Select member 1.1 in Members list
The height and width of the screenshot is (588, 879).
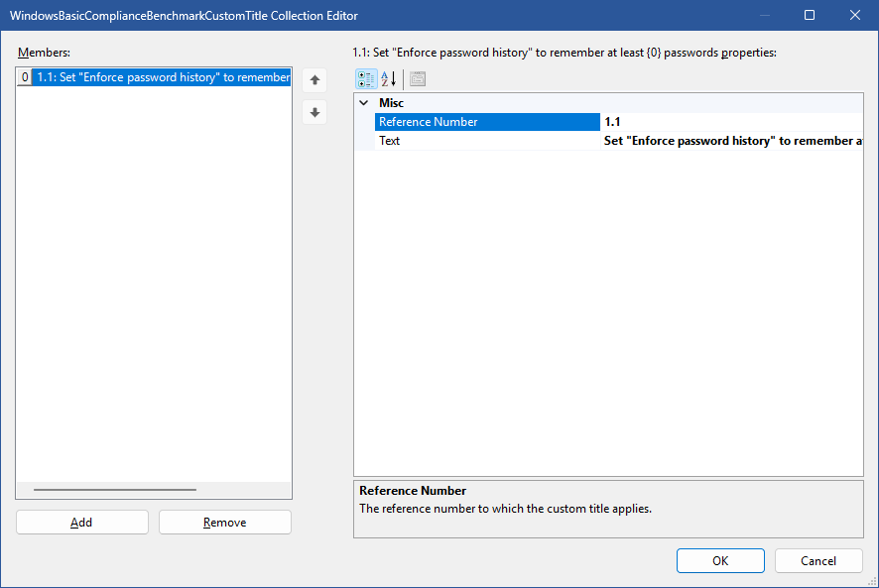[x=163, y=77]
